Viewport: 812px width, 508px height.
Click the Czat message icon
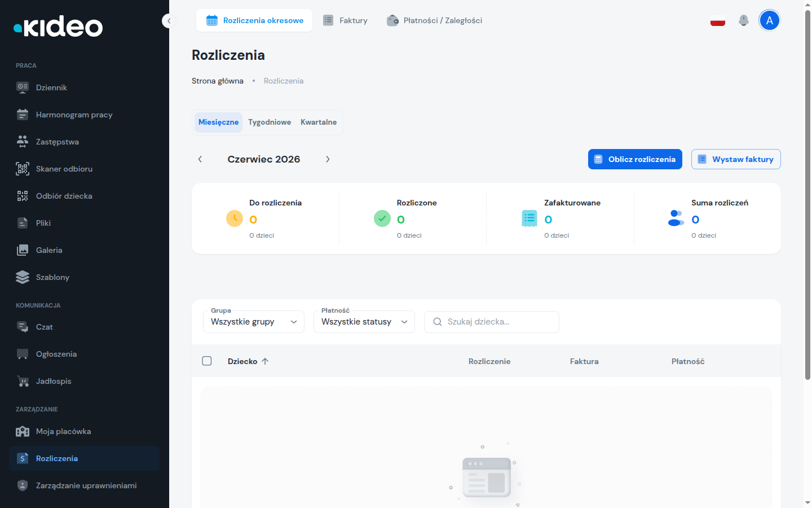[23, 327]
